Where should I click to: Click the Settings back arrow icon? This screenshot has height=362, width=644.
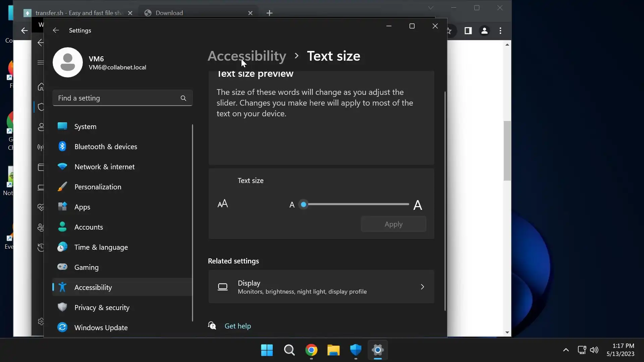pyautogui.click(x=56, y=31)
